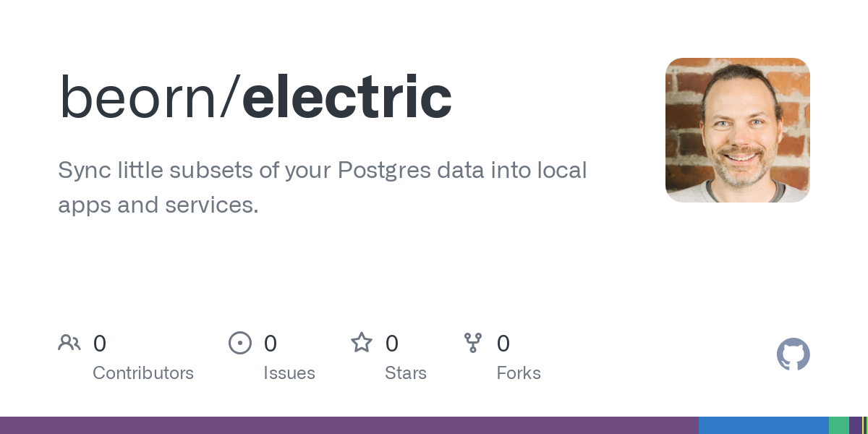
Task: Click the long purple language bar segment
Action: (347, 425)
